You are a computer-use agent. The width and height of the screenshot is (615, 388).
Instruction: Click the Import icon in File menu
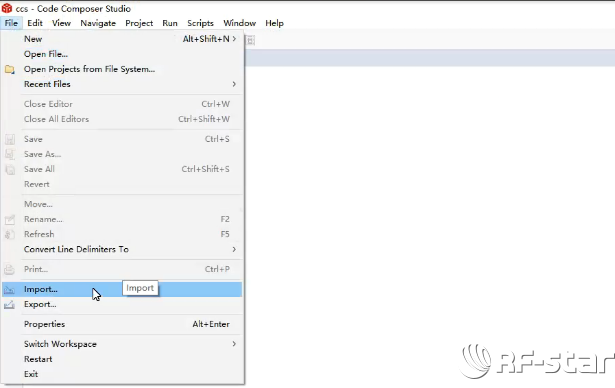tap(9, 290)
